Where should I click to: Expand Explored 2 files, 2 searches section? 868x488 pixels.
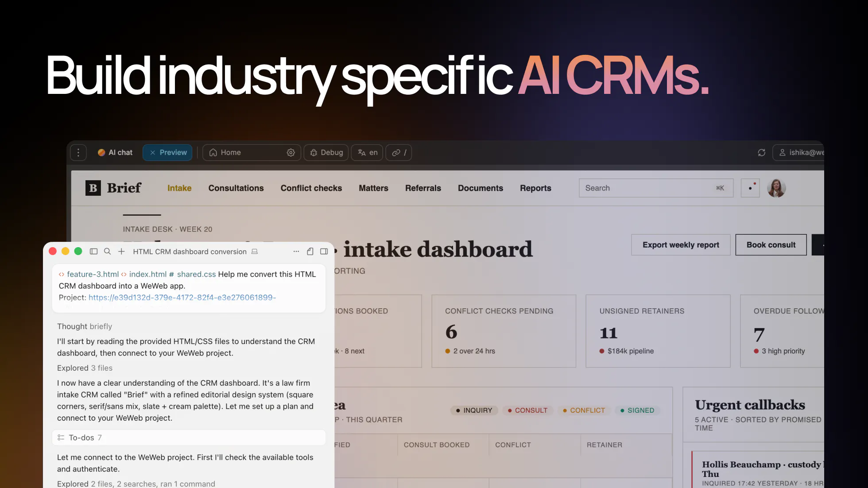pos(136,484)
